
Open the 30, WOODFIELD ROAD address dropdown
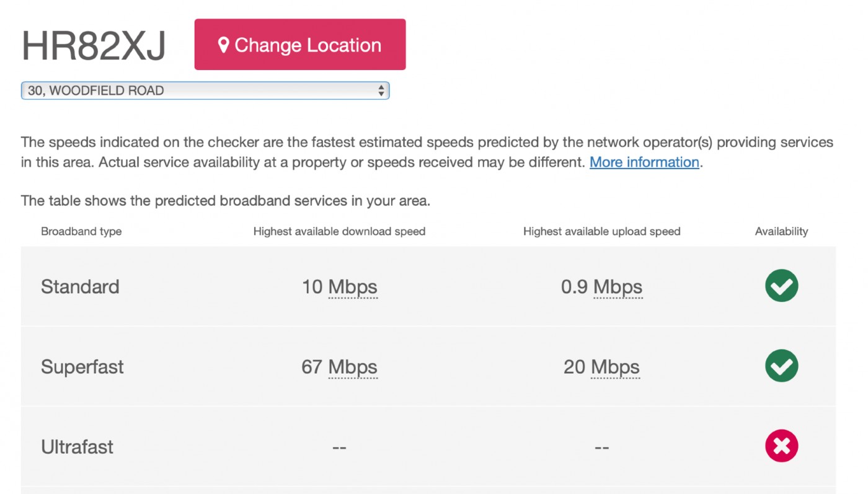pos(205,90)
